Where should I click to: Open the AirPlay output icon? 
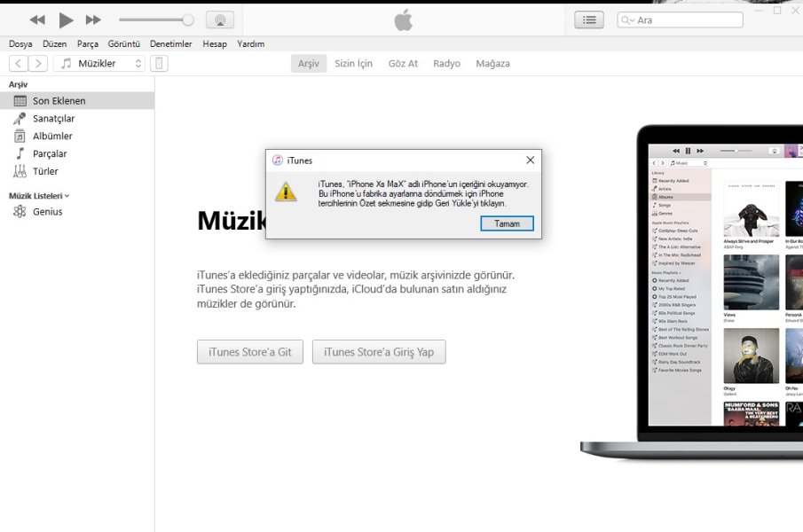click(x=220, y=20)
